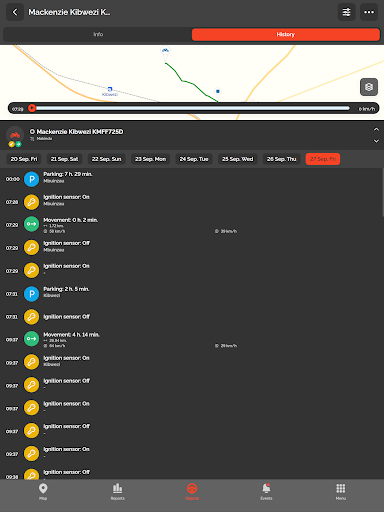Click the green movement icon for 0 h. 2 min.
The height and width of the screenshot is (512, 384).
(x=31, y=225)
